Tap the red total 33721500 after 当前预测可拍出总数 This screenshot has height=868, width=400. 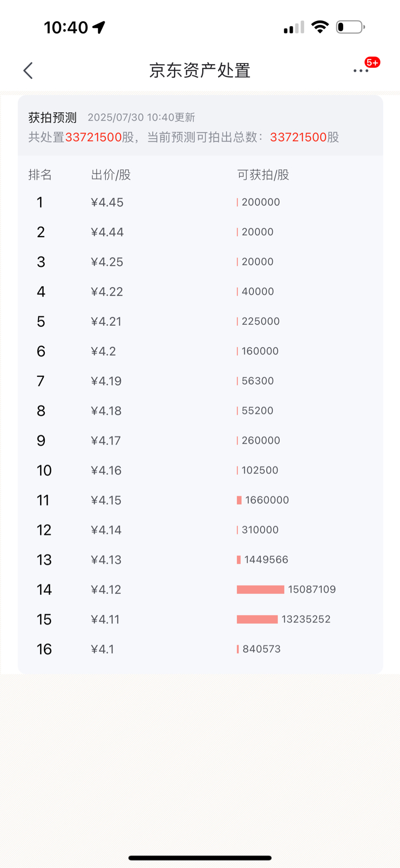[298, 137]
